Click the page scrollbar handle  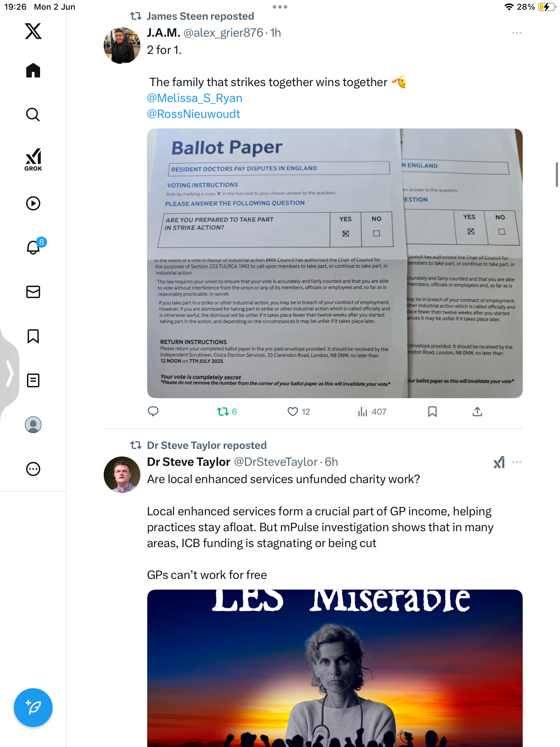[x=557, y=174]
